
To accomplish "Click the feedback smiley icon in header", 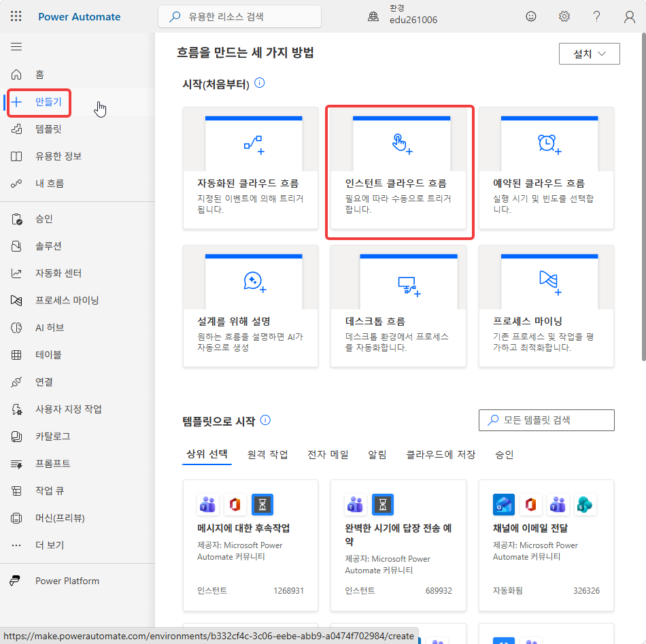I will coord(531,16).
